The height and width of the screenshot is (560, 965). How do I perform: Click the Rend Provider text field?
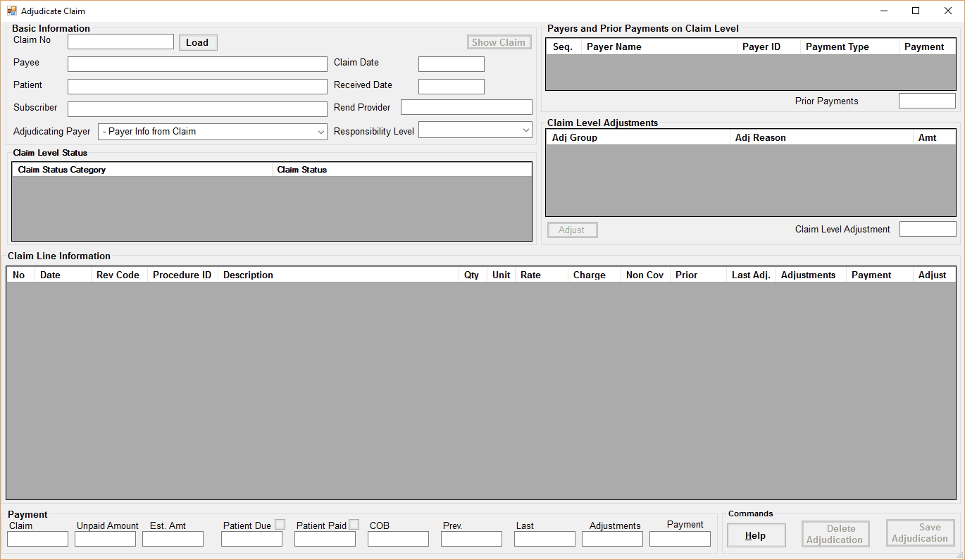click(x=466, y=107)
